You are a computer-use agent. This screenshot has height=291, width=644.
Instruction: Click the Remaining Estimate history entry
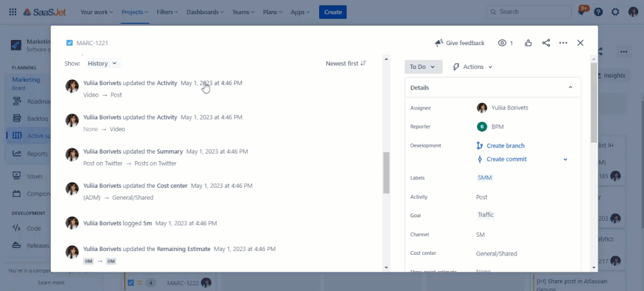click(x=179, y=249)
